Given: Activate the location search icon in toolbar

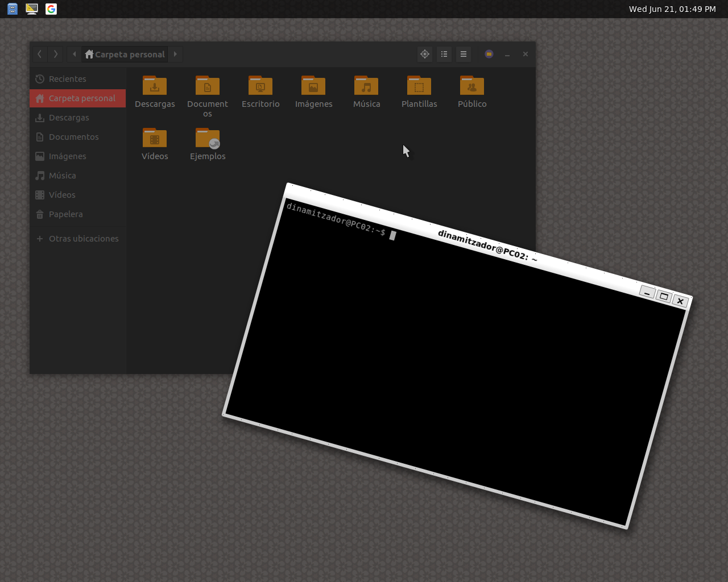Looking at the screenshot, I should (424, 53).
